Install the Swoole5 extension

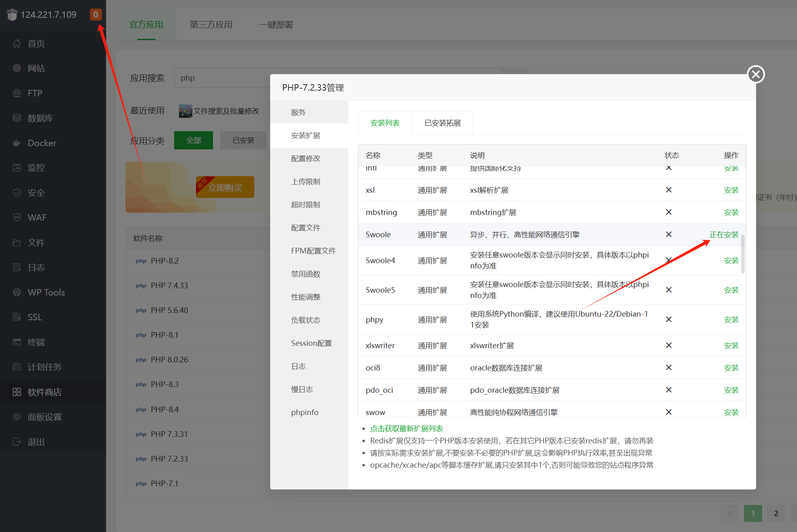coord(731,290)
